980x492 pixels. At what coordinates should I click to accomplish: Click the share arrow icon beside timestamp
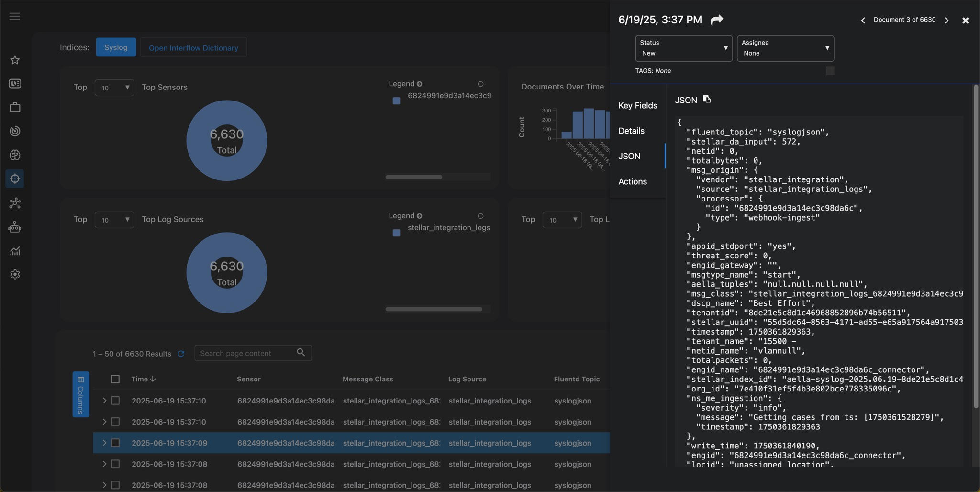(716, 20)
